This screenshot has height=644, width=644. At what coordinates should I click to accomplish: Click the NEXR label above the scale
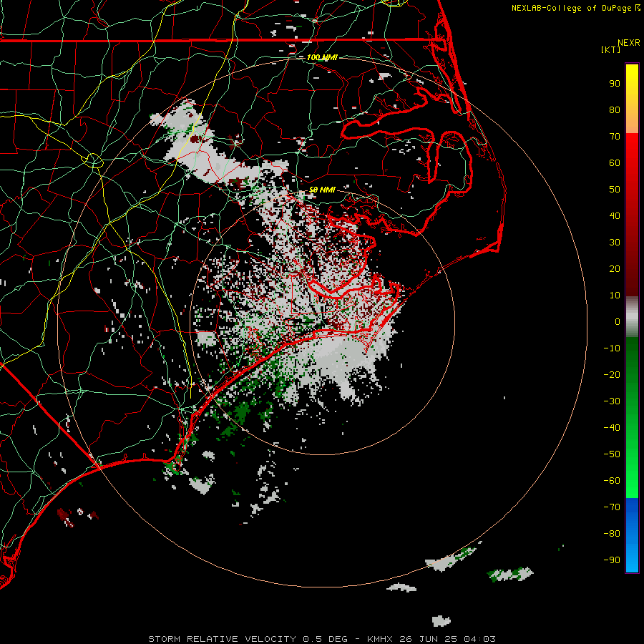[629, 43]
